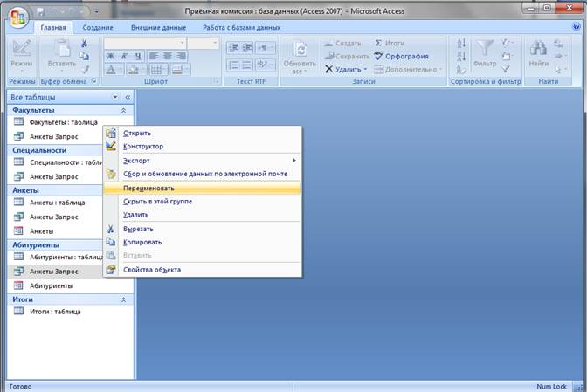Align text right in Шрифт group
The width and height of the screenshot is (587, 392).
click(181, 56)
